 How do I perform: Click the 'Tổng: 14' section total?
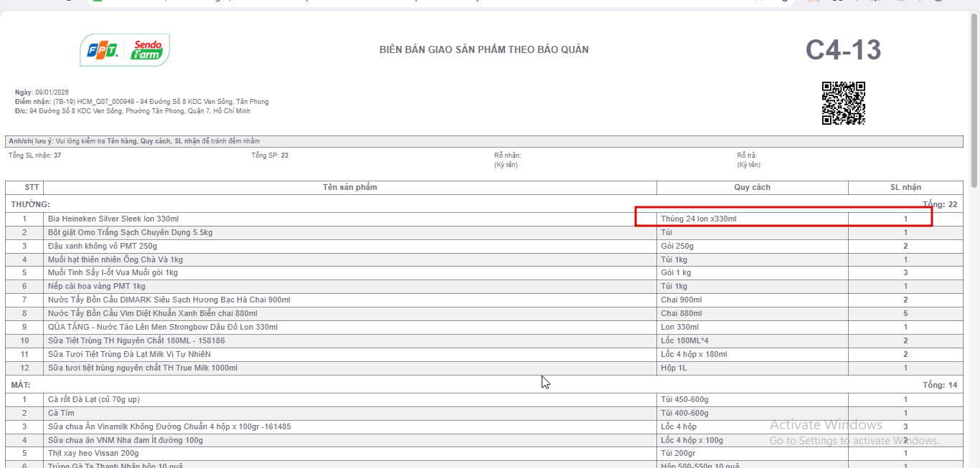click(940, 385)
